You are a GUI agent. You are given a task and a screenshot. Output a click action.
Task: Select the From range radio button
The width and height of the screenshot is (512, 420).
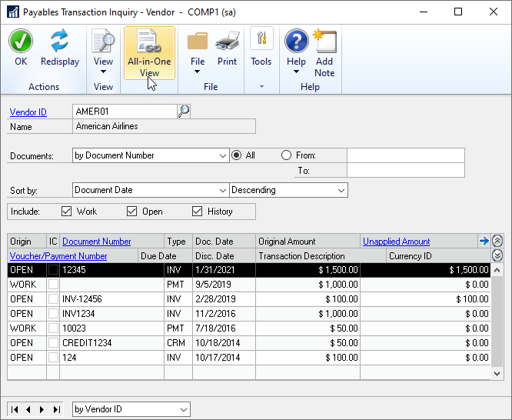point(287,155)
